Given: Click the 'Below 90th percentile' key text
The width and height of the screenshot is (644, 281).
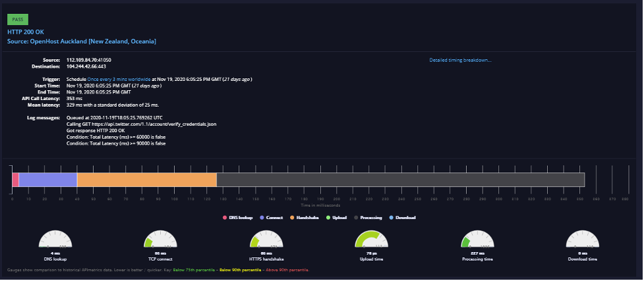Looking at the screenshot, I should click(x=241, y=270).
